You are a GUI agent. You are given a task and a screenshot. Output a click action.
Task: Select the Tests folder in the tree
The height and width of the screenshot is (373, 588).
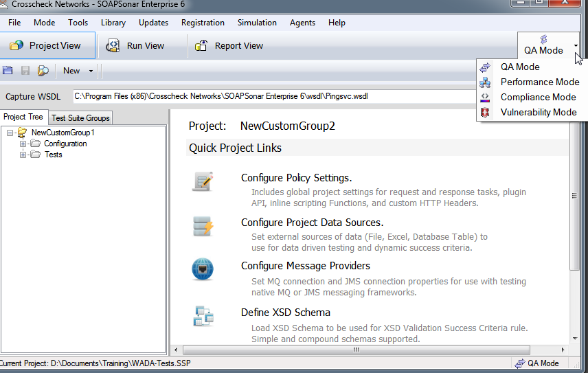54,155
